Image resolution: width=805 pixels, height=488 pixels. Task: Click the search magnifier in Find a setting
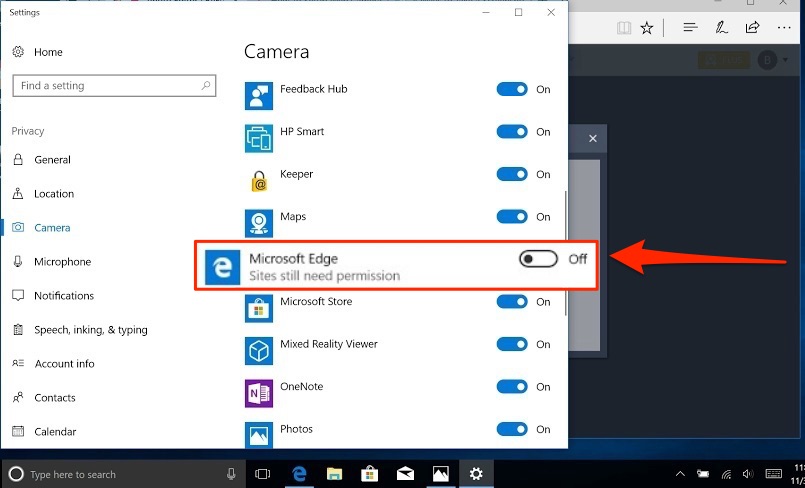(205, 85)
